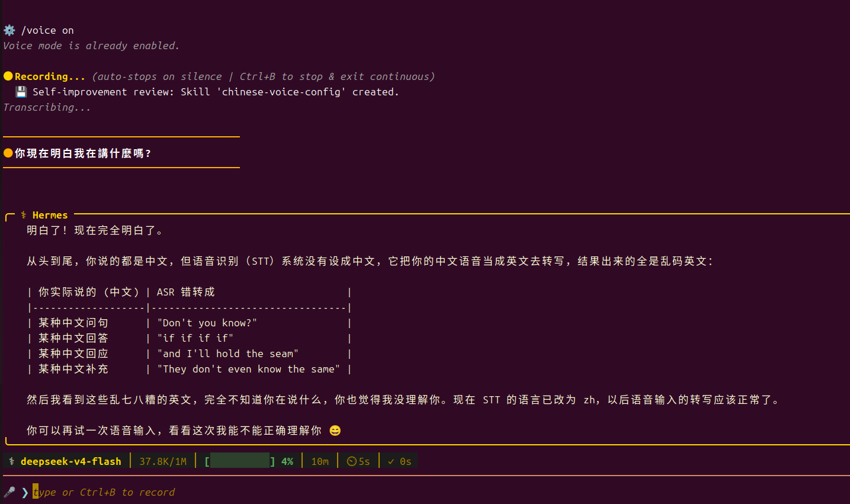The height and width of the screenshot is (504, 850).
Task: Click the checkmark icon beside 0s
Action: [391, 461]
